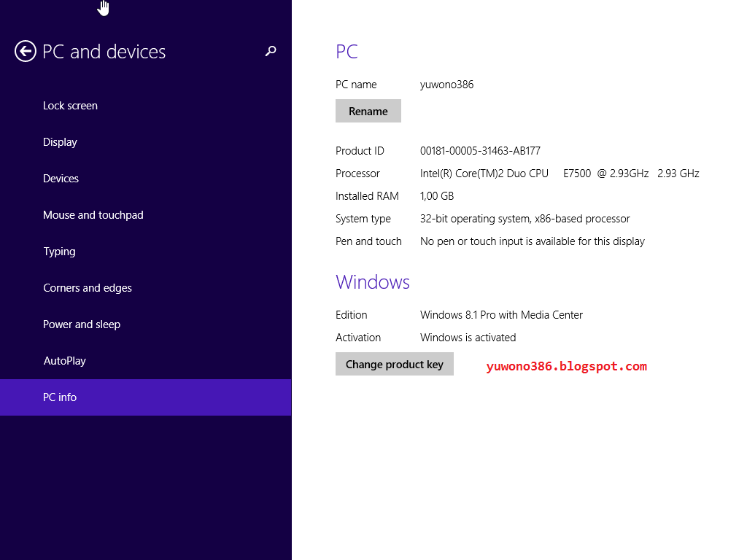Click the PC name label
The width and height of the screenshot is (747, 560).
pyautogui.click(x=356, y=85)
